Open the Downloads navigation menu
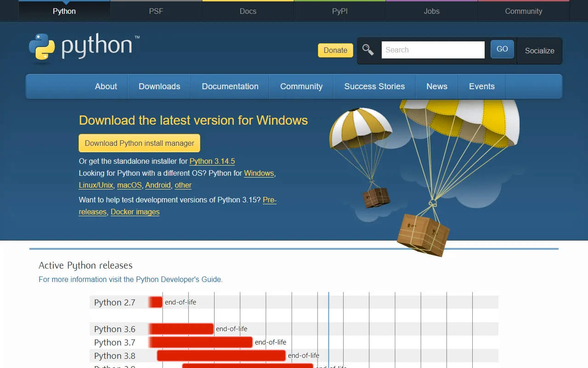The height and width of the screenshot is (368, 588). click(x=159, y=86)
